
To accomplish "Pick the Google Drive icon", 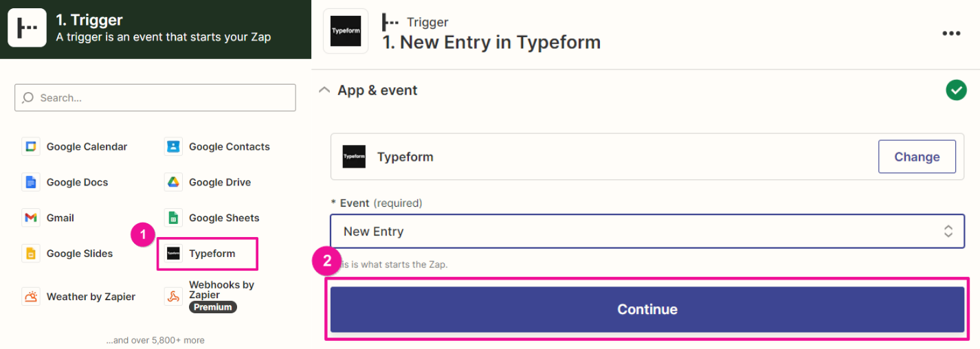I will 173,182.
